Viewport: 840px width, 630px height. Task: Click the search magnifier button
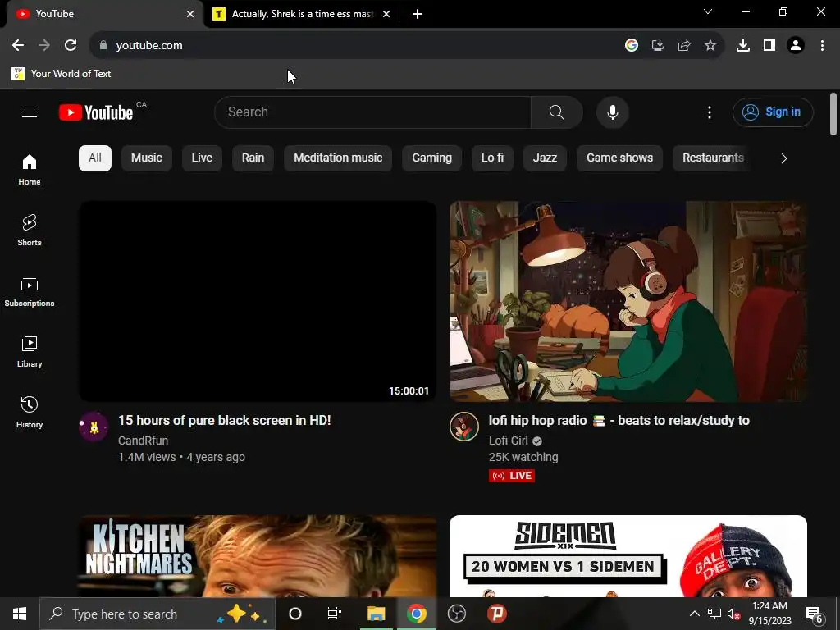[x=557, y=112]
